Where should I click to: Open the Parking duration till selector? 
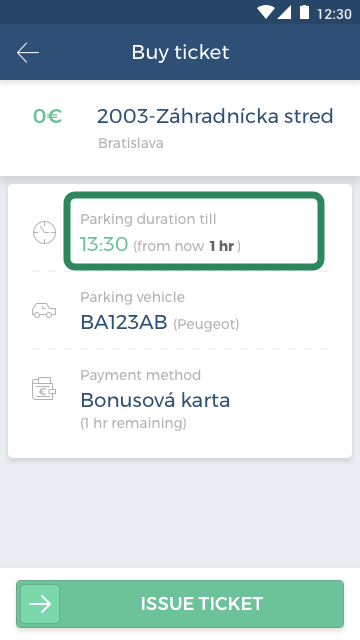point(194,231)
